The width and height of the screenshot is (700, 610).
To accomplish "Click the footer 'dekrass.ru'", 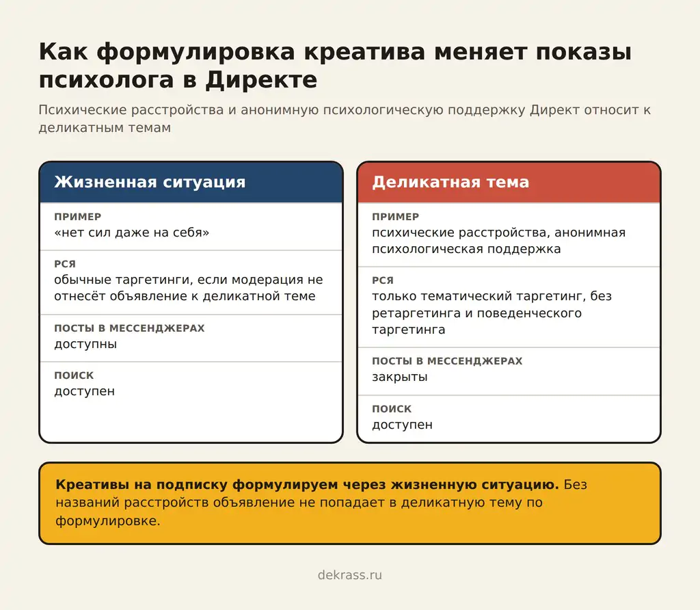I will [349, 574].
